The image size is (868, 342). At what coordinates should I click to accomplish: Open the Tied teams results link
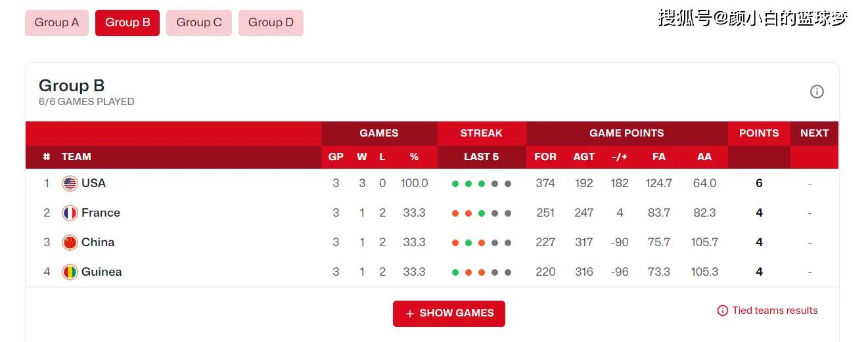pos(775,310)
